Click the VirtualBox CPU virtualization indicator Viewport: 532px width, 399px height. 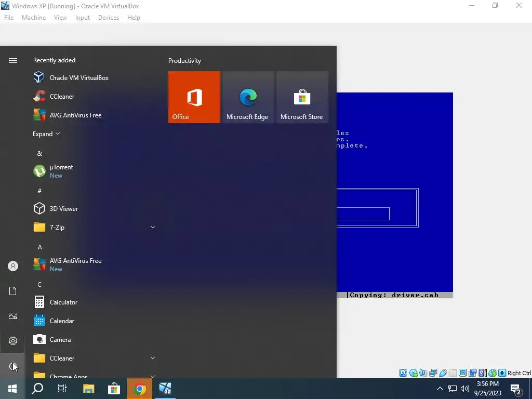click(483, 373)
